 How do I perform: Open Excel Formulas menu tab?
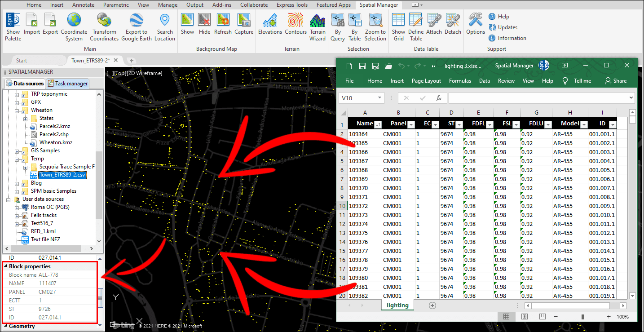460,81
